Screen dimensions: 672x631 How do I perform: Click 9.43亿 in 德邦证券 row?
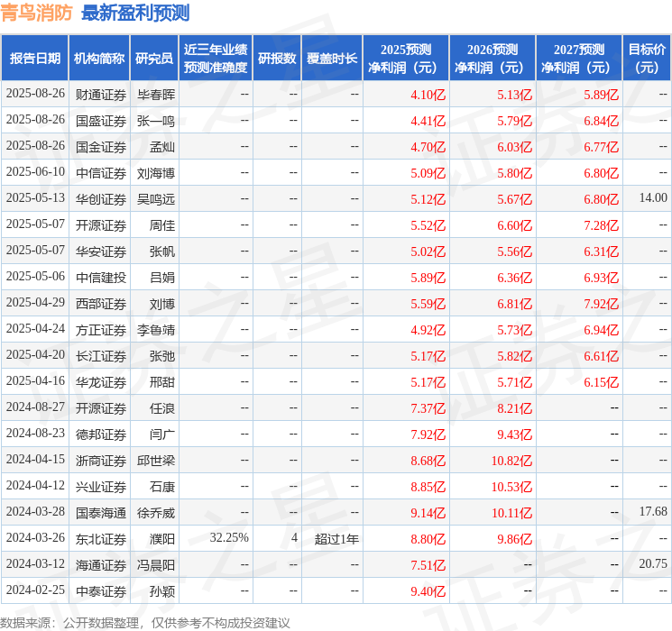tap(514, 434)
